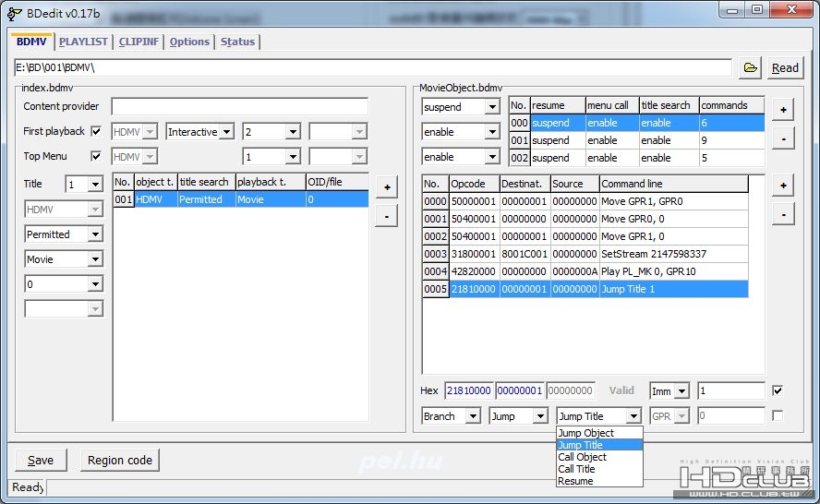Switch to the PLAYLIST tab

pyautogui.click(x=83, y=42)
